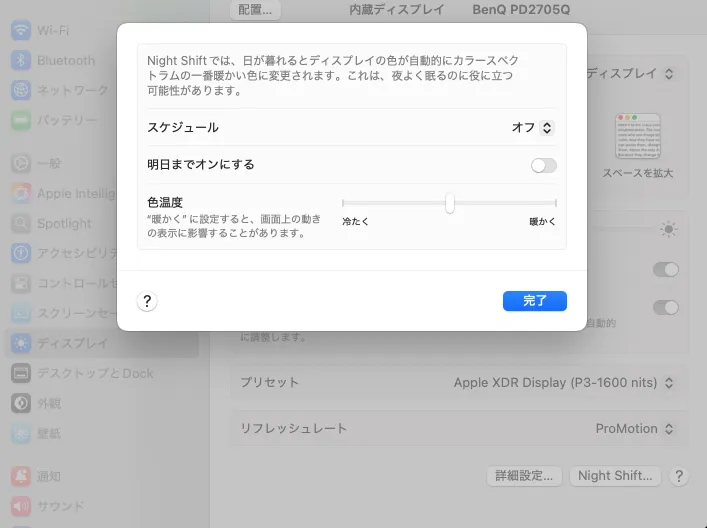The image size is (707, 528).
Task: Open サウンド settings in sidebar
Action: [102, 506]
